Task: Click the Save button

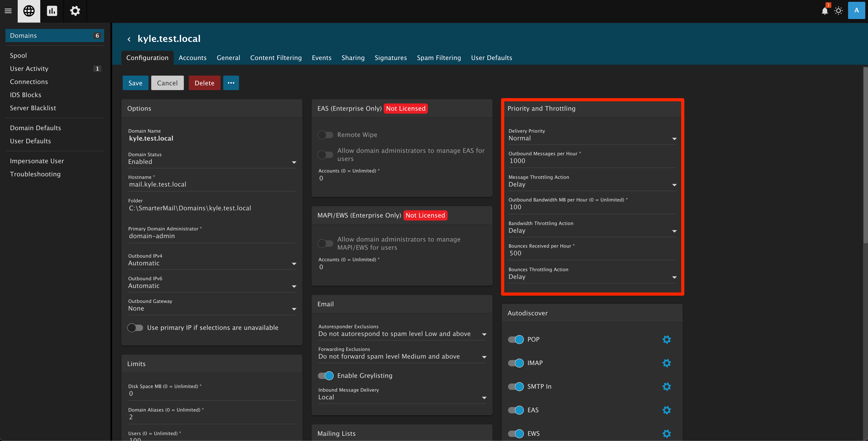Action: 135,83
